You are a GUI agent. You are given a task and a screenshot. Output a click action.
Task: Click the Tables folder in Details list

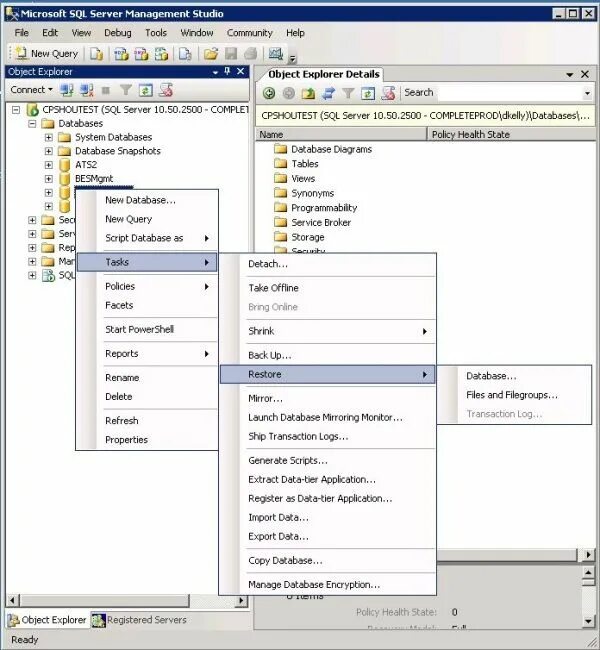(297, 164)
